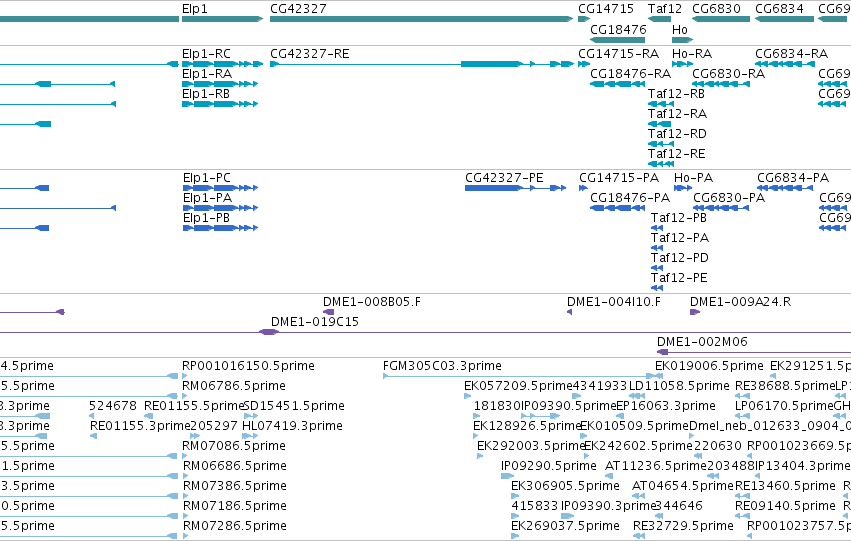Click the Ho-PA protein label
Screen dimensions: 851x541
click(x=694, y=178)
